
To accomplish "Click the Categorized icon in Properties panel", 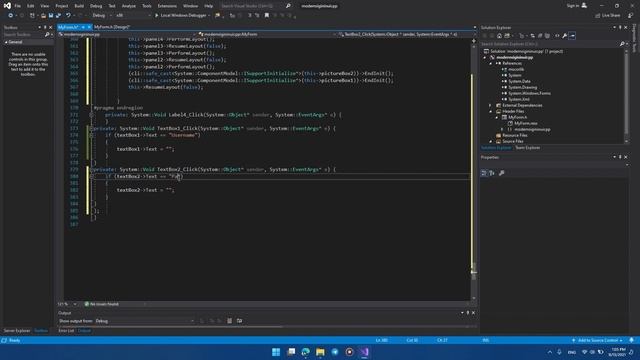I will [x=484, y=173].
